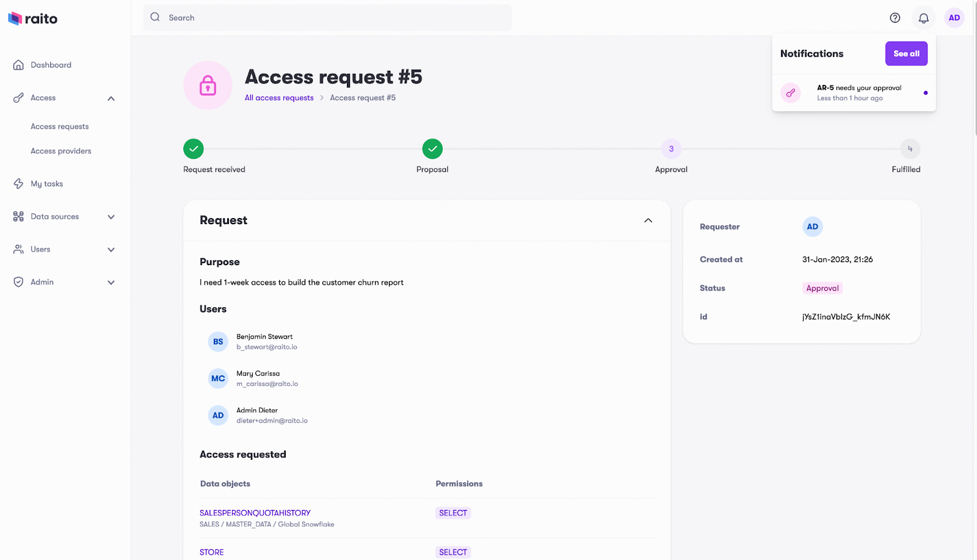Click Benjamin Stewart's BS avatar
The width and height of the screenshot is (977, 560).
pyautogui.click(x=217, y=341)
